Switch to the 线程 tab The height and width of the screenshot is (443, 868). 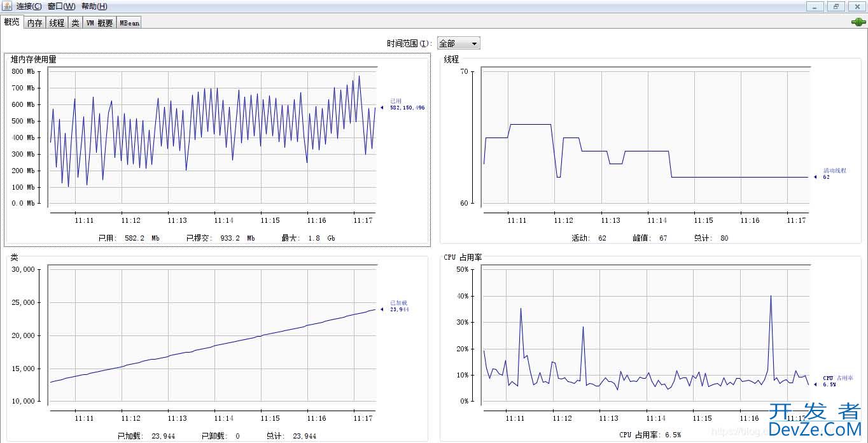pyautogui.click(x=57, y=22)
